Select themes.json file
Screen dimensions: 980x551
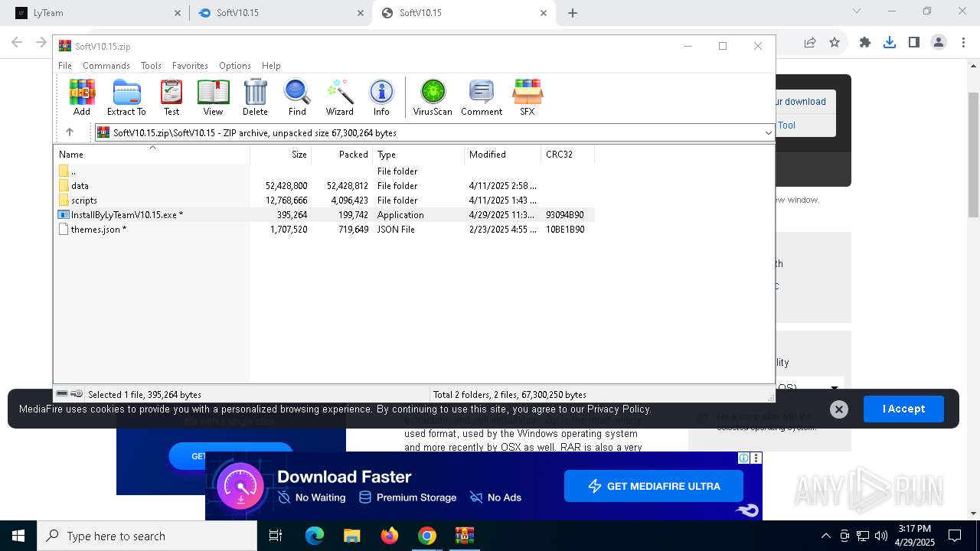pyautogui.click(x=325, y=230)
